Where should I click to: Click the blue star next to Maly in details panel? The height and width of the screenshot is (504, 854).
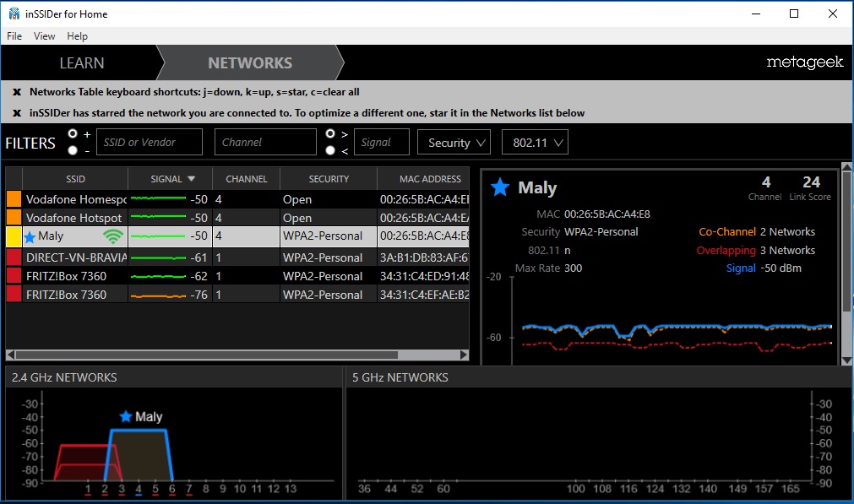tap(500, 187)
